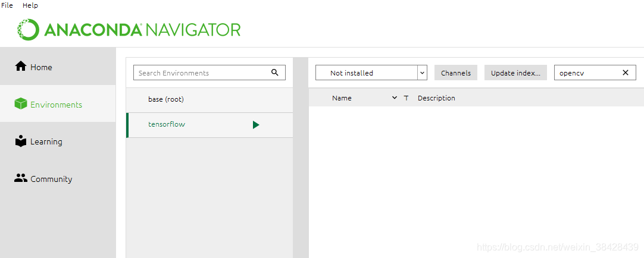This screenshot has height=258, width=644.
Task: Select the base (root) environment
Action: (210, 100)
